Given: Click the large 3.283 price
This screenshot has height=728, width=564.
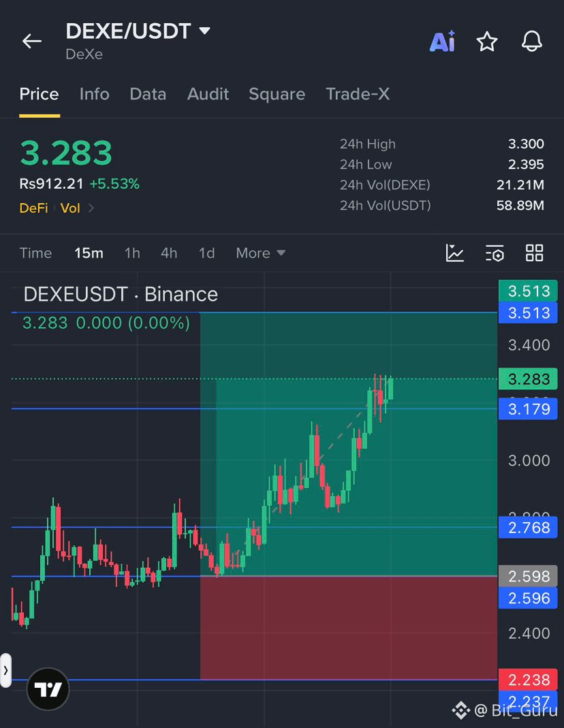Looking at the screenshot, I should pyautogui.click(x=66, y=153).
